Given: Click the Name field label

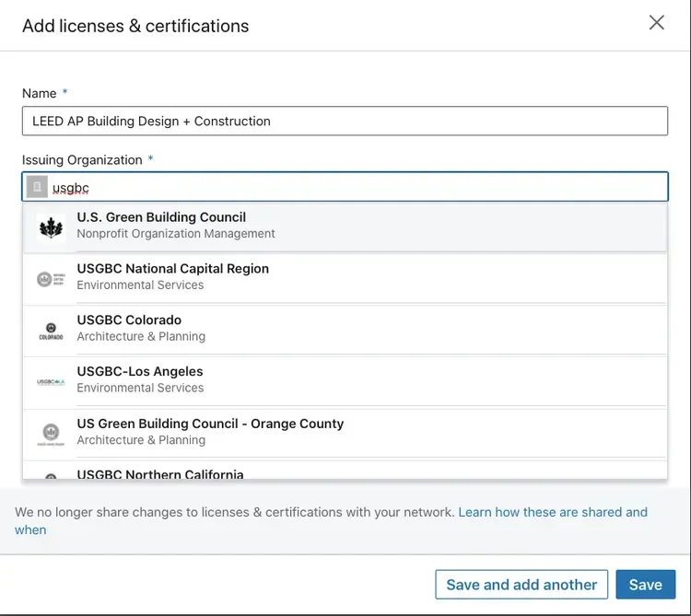Looking at the screenshot, I should tap(40, 93).
